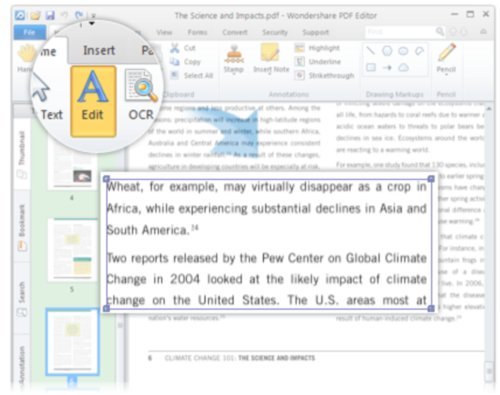The image size is (500, 395).
Task: Open the Search side panel
Action: click(22, 298)
